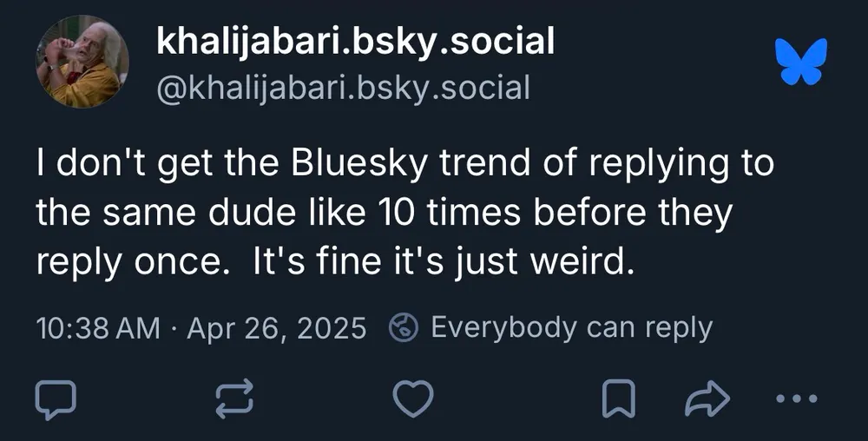
Task: Click the first line of the post text
Action: [x=404, y=164]
